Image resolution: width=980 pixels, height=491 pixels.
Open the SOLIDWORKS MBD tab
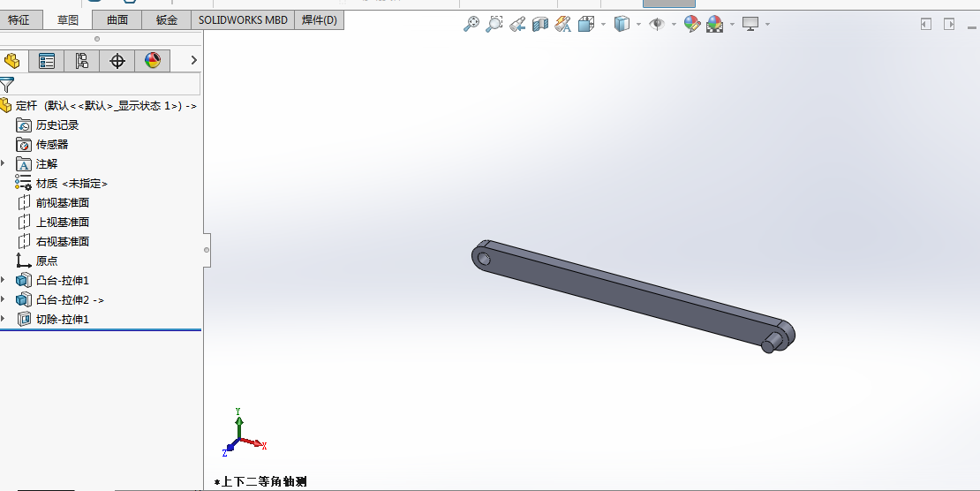tap(243, 20)
